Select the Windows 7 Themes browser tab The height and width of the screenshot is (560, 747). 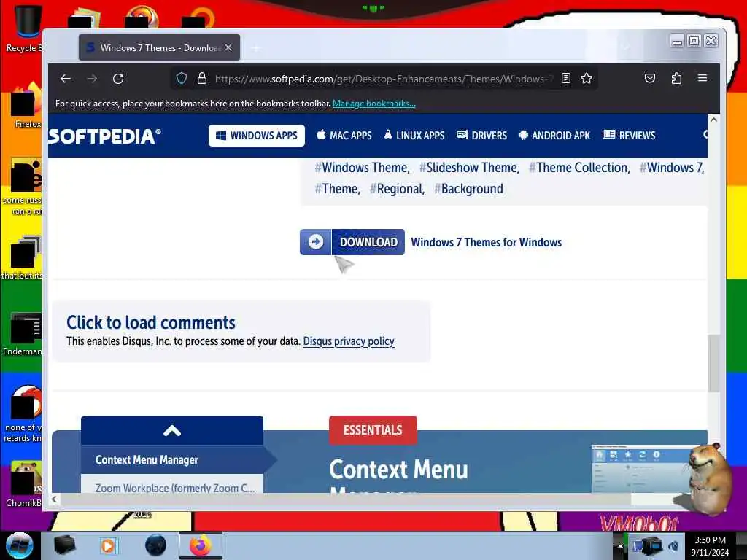[x=159, y=47]
